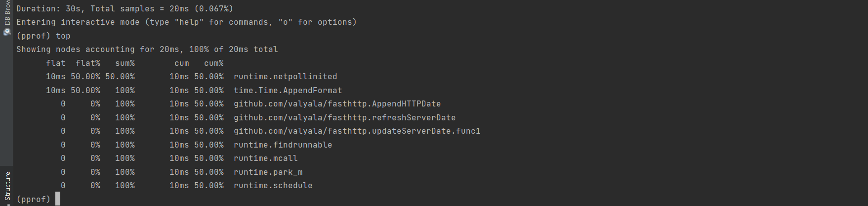868x206 pixels.
Task: Click the runtime.netpollinited function name
Action: [x=285, y=77]
